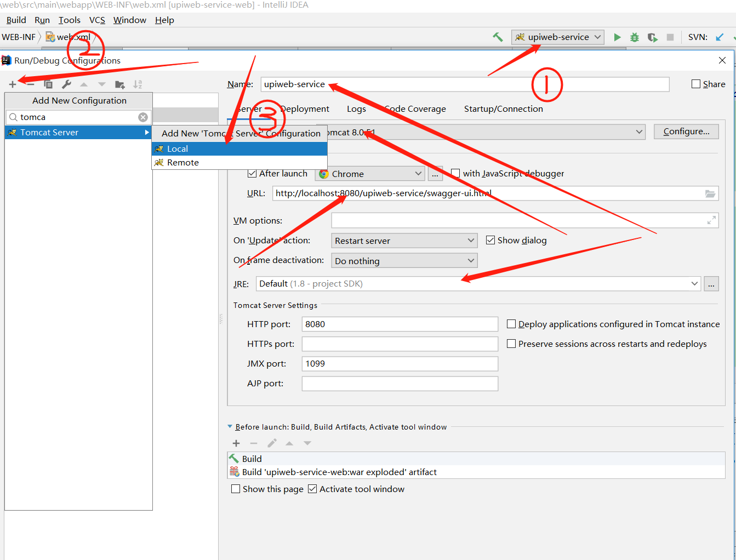Image resolution: width=736 pixels, height=560 pixels.
Task: Open On frame deactivation dropdown
Action: (x=404, y=261)
